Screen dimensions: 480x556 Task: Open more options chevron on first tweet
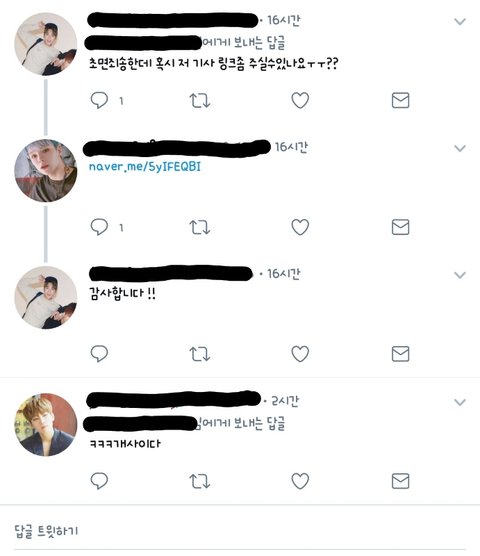(460, 22)
